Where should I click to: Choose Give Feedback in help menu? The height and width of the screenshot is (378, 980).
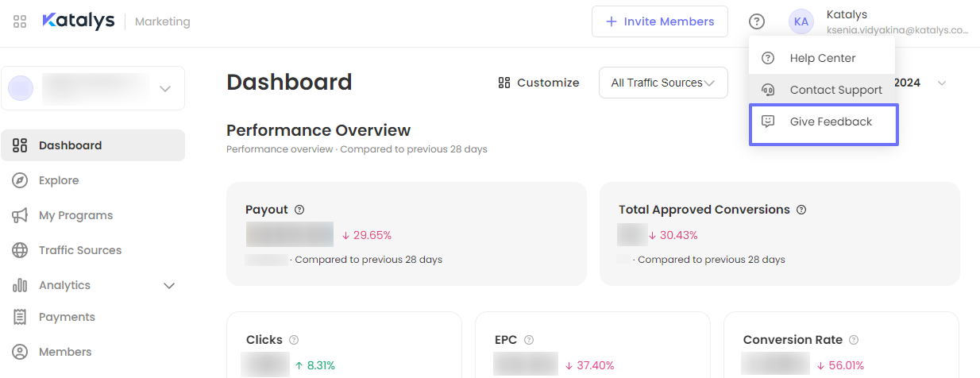823,122
